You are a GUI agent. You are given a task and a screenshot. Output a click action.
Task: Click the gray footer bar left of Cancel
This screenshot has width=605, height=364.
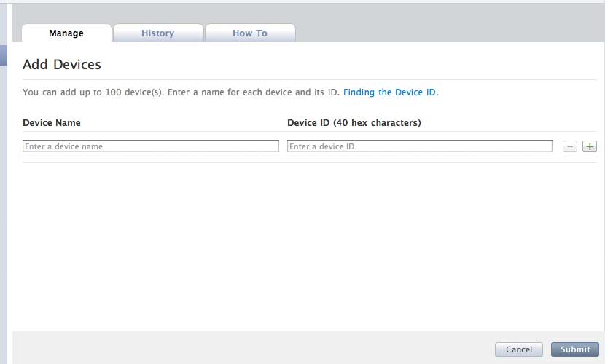point(248,348)
